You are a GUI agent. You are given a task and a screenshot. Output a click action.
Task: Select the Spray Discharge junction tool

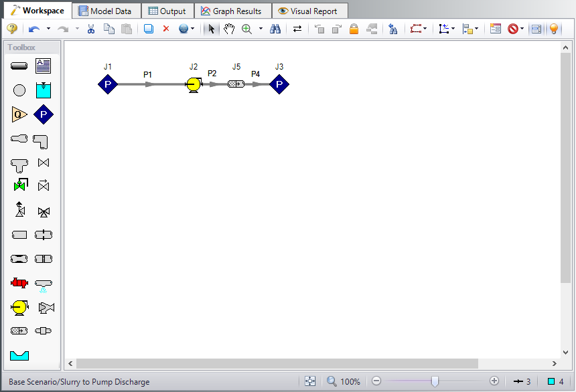point(43,283)
